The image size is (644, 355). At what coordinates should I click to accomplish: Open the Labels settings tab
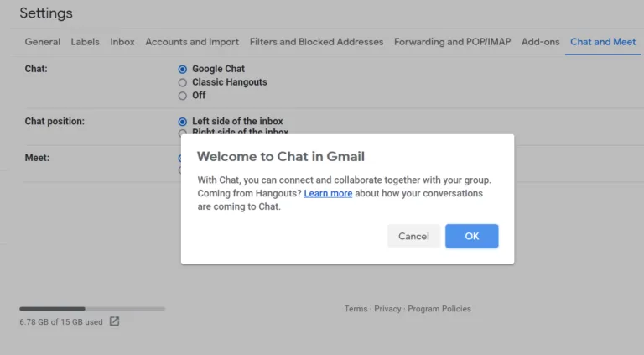(x=85, y=42)
